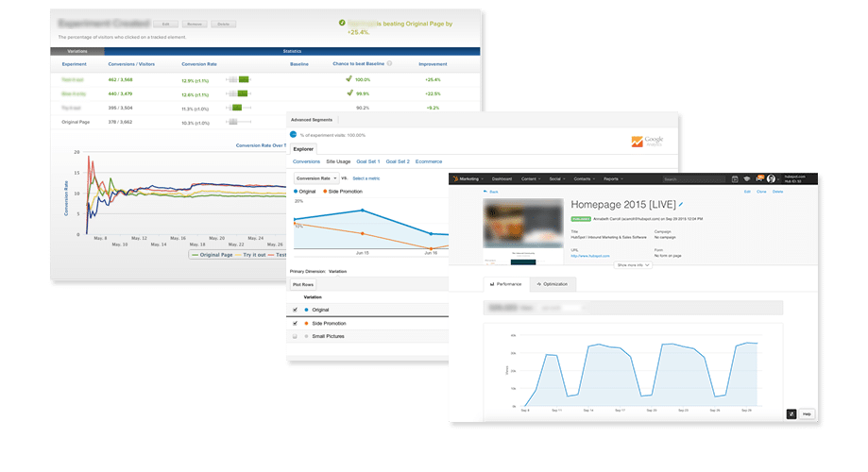Open the HubSpot Academy graduation cap icon
The image size is (868, 472).
click(747, 178)
